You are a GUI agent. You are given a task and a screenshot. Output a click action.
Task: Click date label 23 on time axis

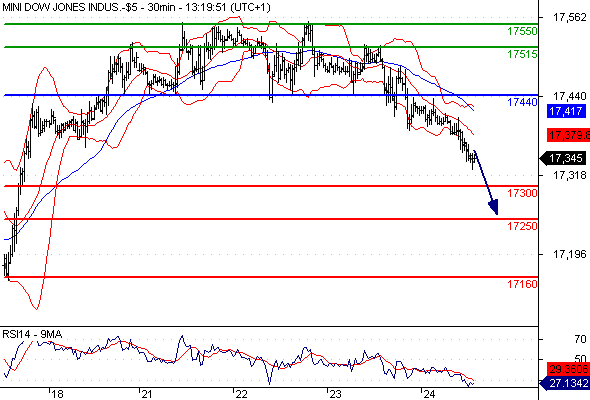coord(335,394)
